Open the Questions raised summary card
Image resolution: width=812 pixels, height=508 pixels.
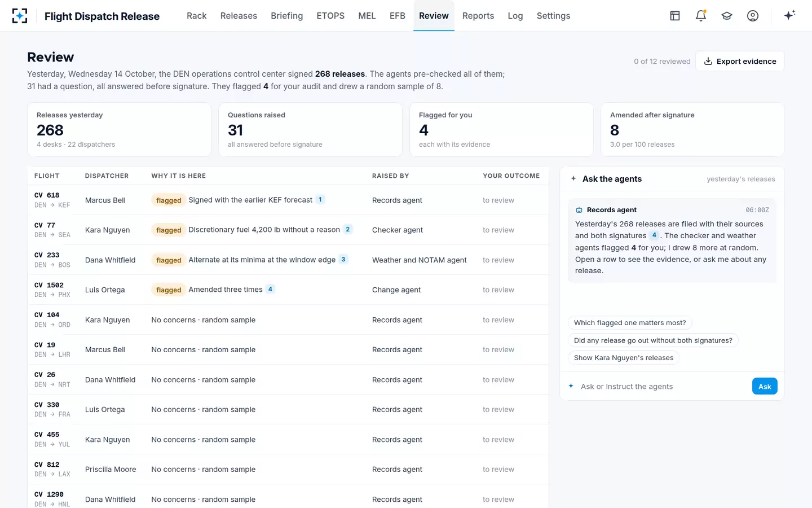click(x=310, y=129)
